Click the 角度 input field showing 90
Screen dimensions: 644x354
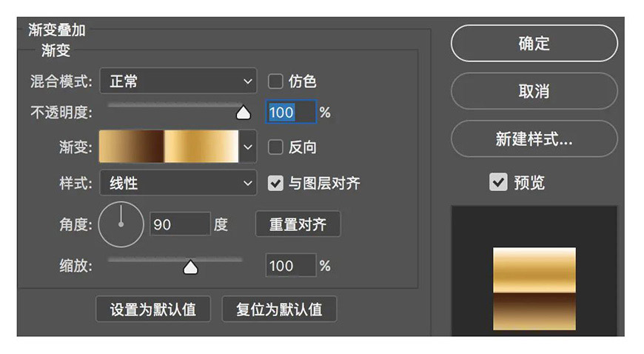pyautogui.click(x=181, y=224)
